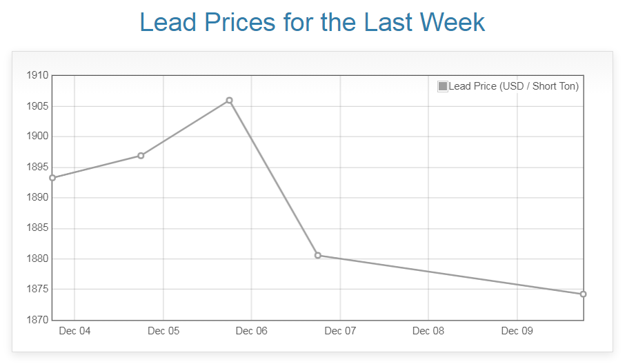
Task: Click the "Dec 09" x-axis label
Action: coord(517,331)
